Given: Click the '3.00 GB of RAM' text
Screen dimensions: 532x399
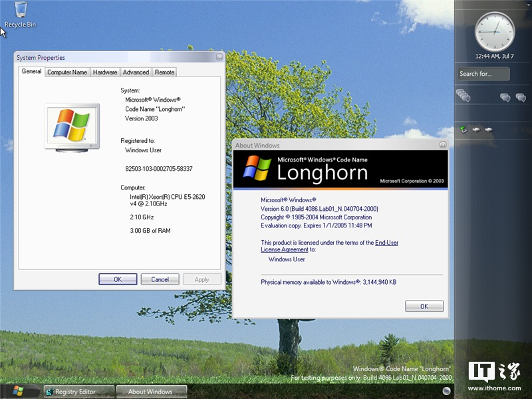Looking at the screenshot, I should 150,231.
